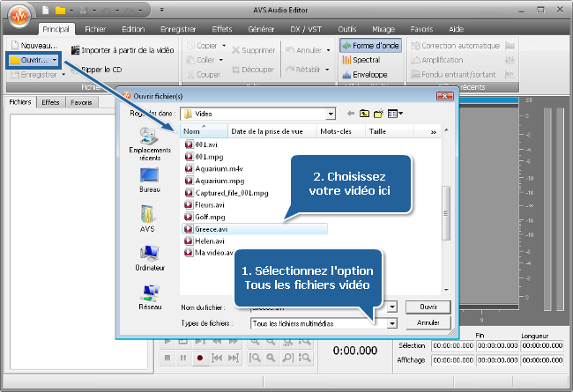
Task: Open the Enregistrer ribbon tab
Action: click(178, 29)
